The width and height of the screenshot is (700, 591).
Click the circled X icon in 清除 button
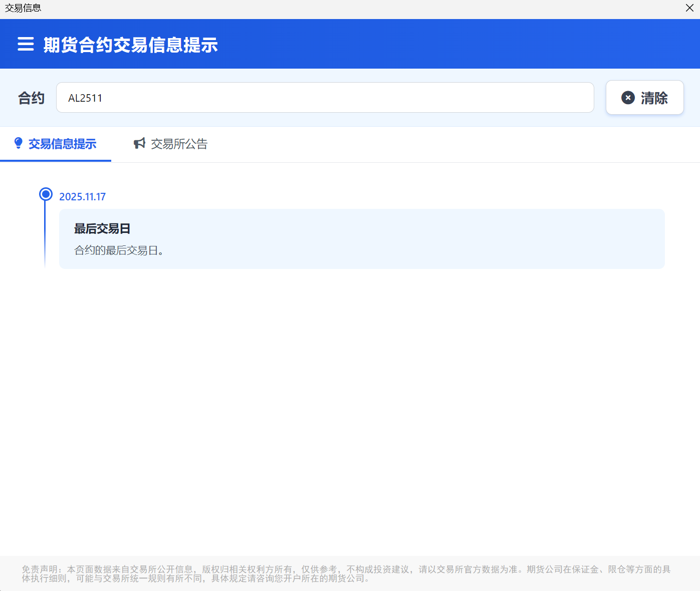[x=628, y=98]
